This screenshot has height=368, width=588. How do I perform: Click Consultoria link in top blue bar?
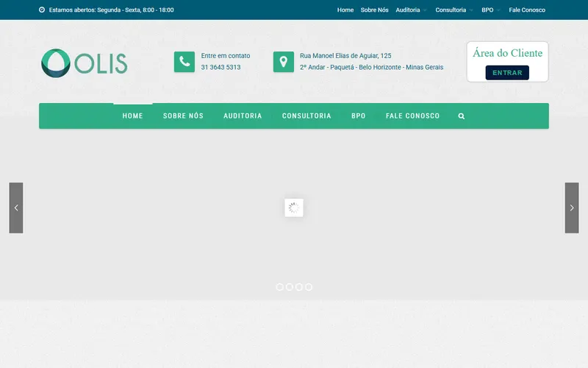(x=451, y=10)
